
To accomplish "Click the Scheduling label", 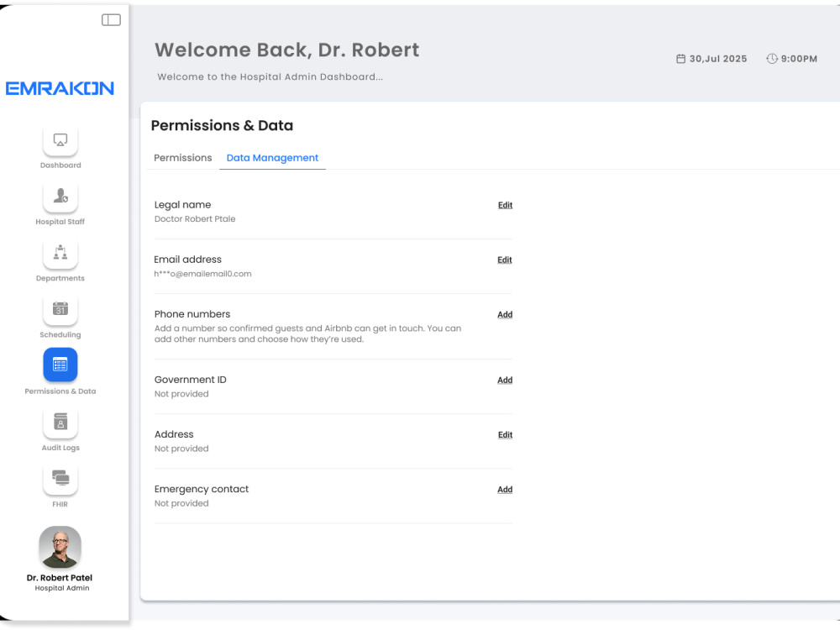I will click(60, 335).
